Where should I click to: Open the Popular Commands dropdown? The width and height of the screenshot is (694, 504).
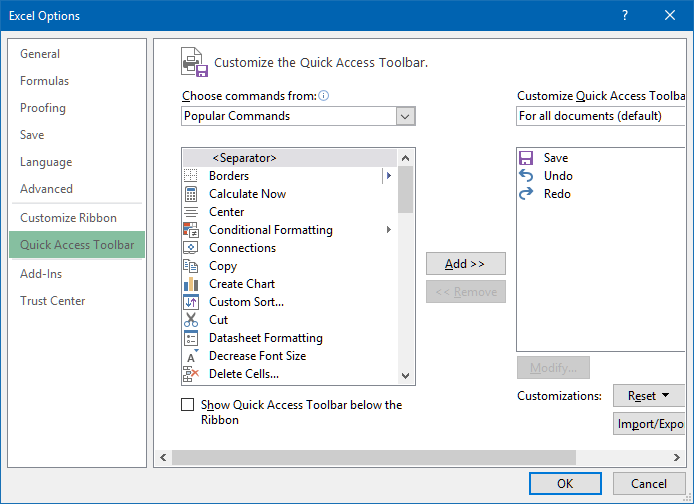pos(405,116)
